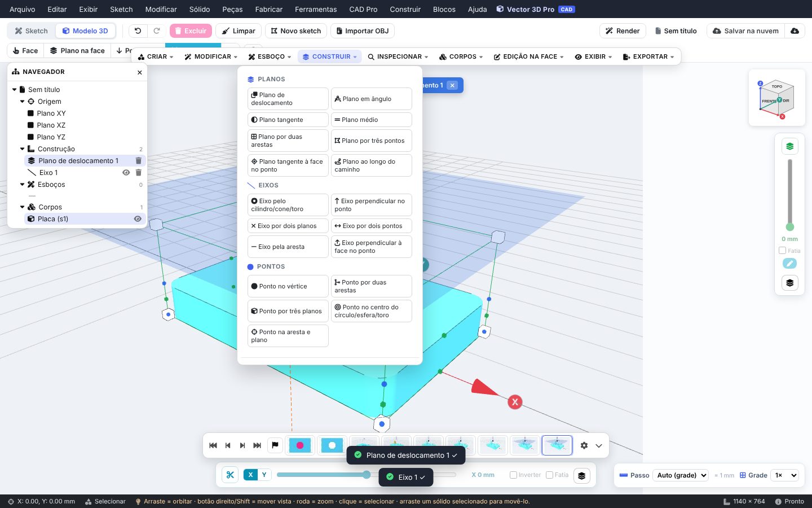This screenshot has height=508, width=812.
Task: Click trash icon on Eixo 1 row
Action: tap(138, 173)
